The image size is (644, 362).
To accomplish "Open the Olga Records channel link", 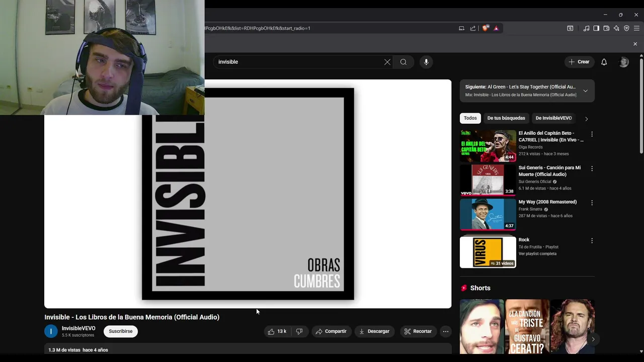I will 530,147.
